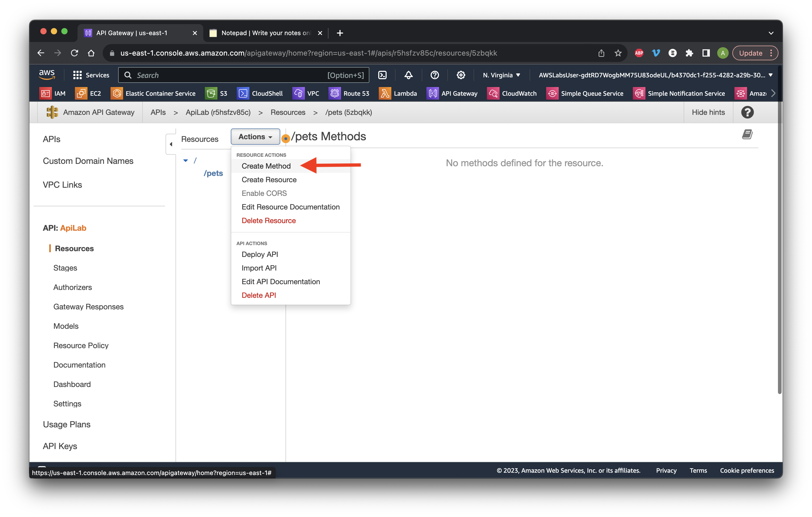812x517 pixels.
Task: Open Elastic Container Service shortcut
Action: [x=153, y=94]
